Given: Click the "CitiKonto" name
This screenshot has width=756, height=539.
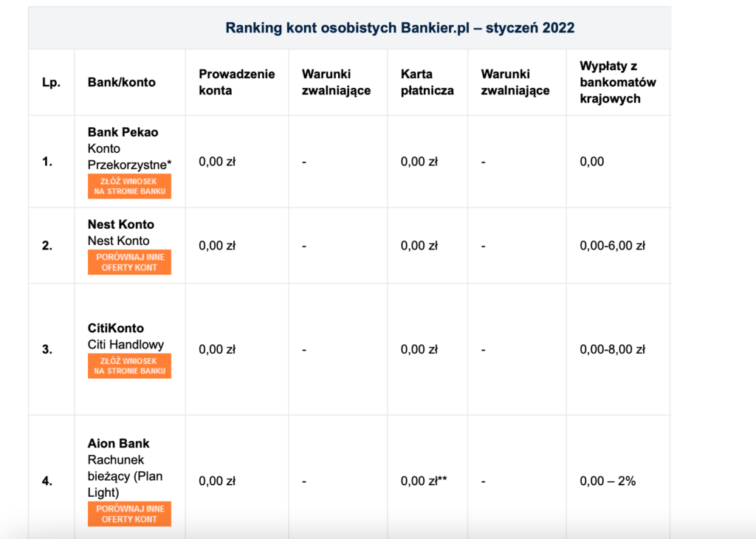Looking at the screenshot, I should [116, 329].
